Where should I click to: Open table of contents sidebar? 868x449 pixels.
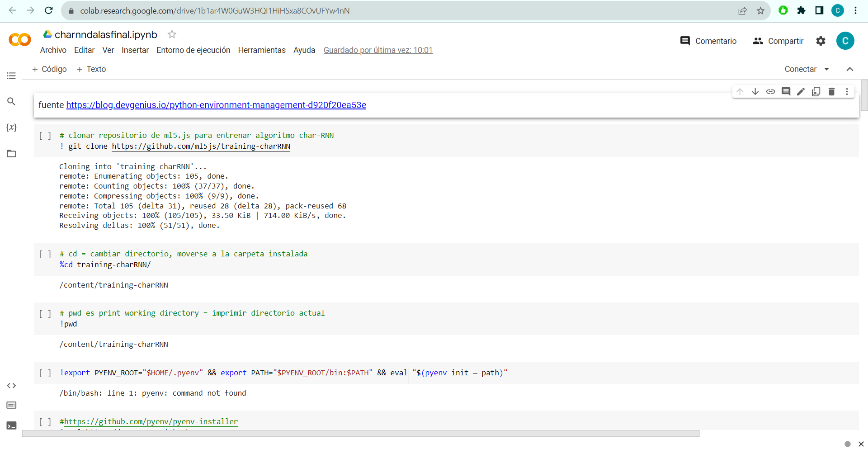(11, 76)
